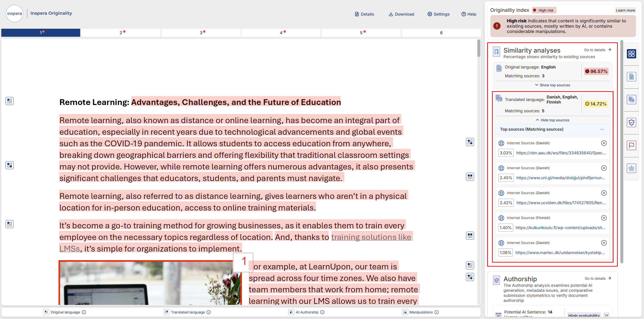
Task: Click the laptop image in the document
Action: point(150,283)
